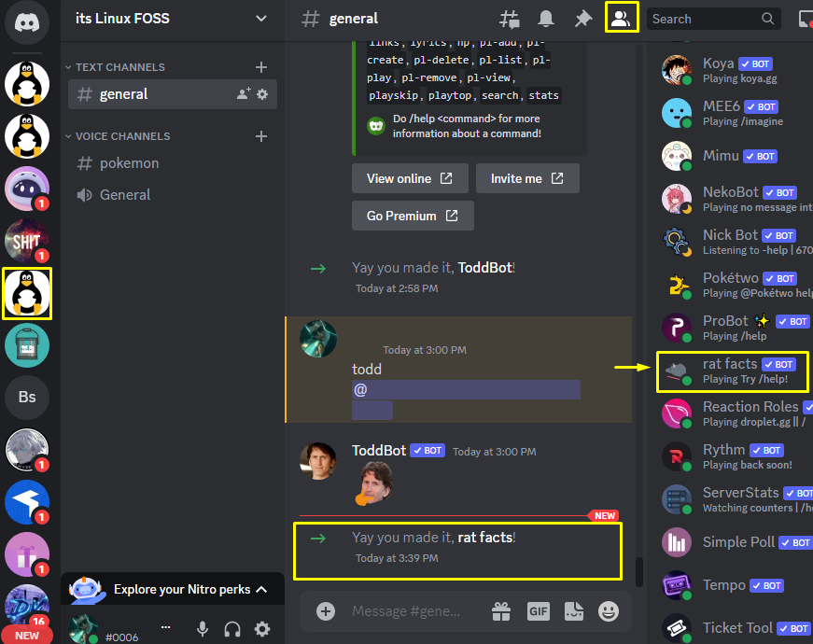The image size is (813, 644).
Task: Open the sticker picker
Action: (574, 611)
